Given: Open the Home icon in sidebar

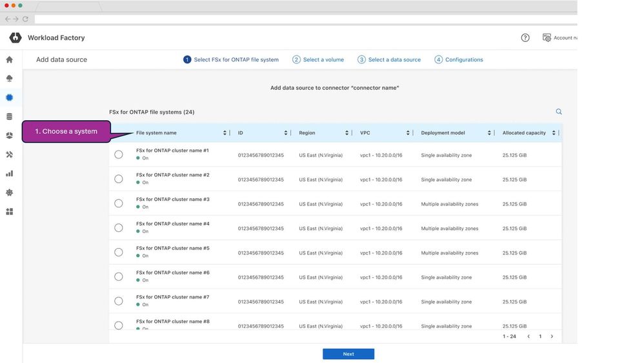Looking at the screenshot, I should [9, 59].
